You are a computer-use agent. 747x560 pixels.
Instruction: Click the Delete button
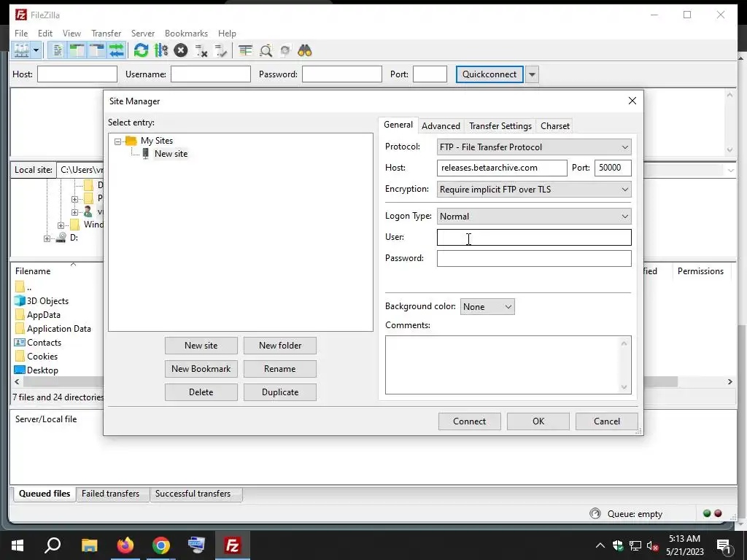(x=201, y=392)
